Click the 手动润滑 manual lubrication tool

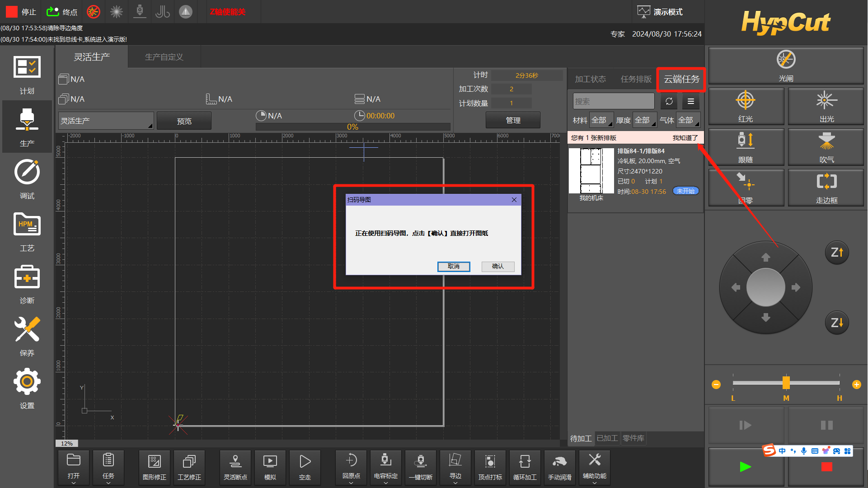click(x=560, y=468)
